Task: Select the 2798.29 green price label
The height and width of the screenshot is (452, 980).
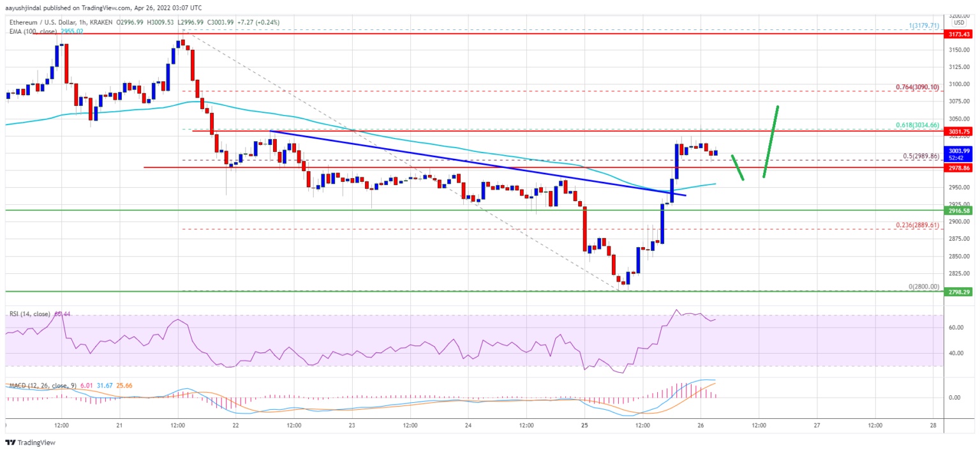Action: pyautogui.click(x=959, y=292)
